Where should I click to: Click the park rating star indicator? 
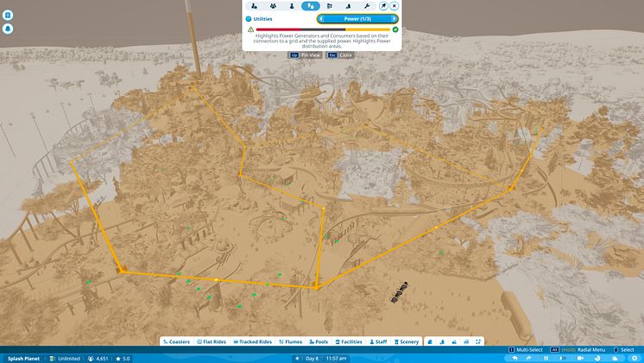[122, 358]
